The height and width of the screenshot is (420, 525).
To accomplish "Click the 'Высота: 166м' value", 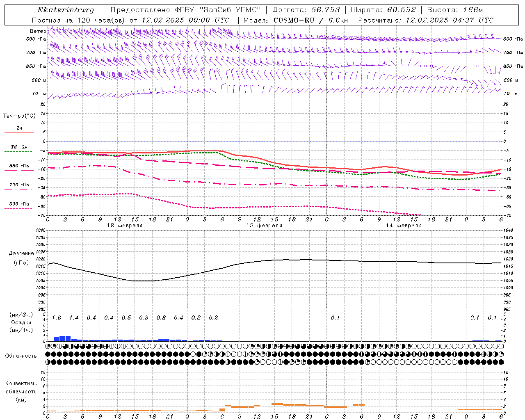I will [455, 10].
